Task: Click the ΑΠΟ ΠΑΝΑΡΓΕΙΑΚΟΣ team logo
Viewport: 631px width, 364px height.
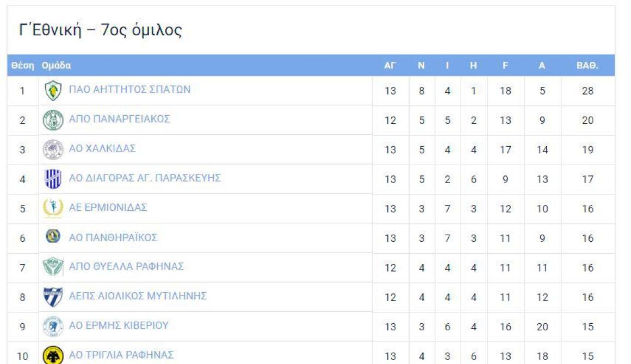Action: 53,120
